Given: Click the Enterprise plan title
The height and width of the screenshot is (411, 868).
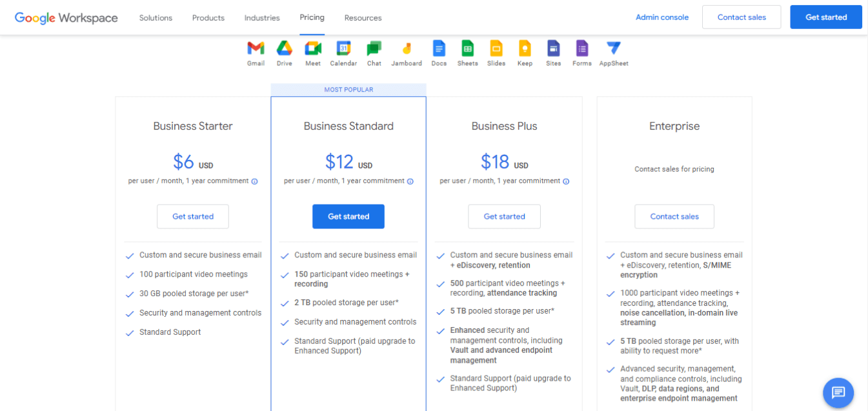Looking at the screenshot, I should 674,126.
